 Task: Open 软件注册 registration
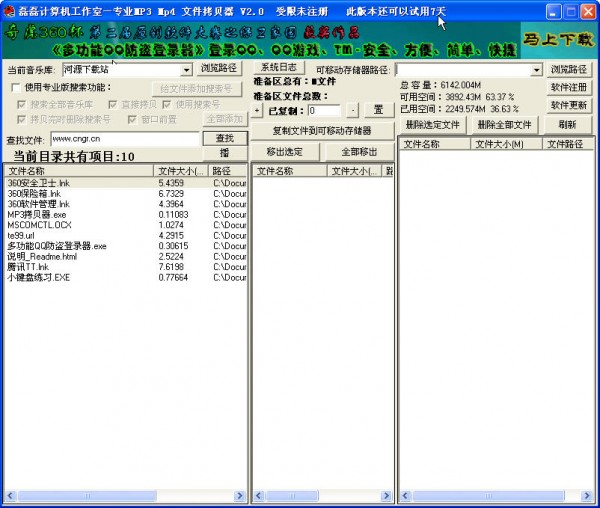[569, 87]
